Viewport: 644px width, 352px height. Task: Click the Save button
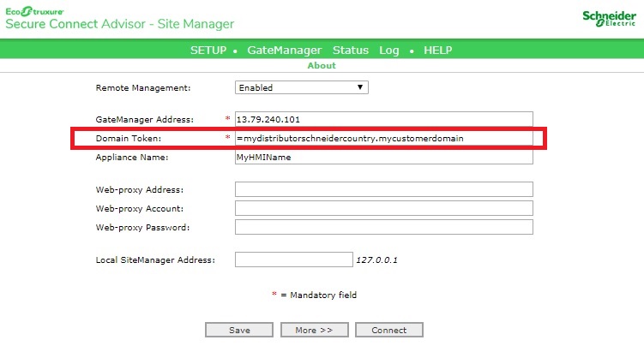click(x=239, y=330)
